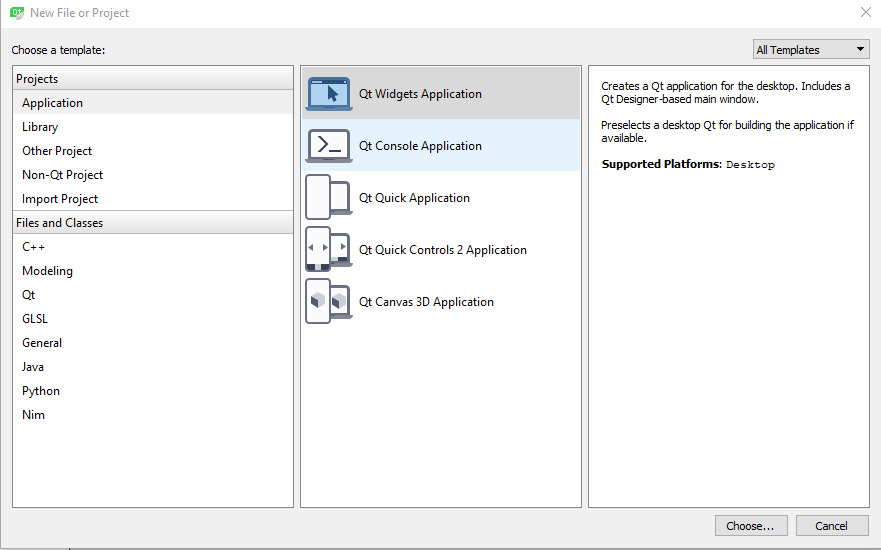Click the Qt Console Application terminal icon
This screenshot has width=881, height=550.
329,146
